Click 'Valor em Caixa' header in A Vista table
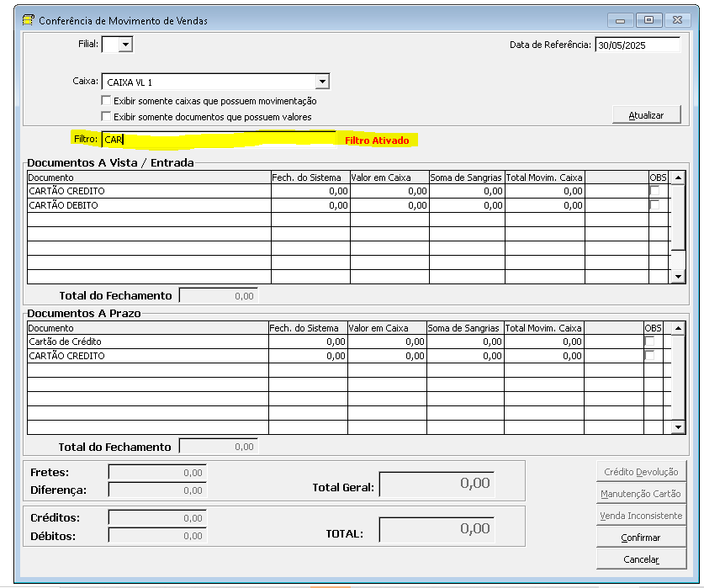 (x=389, y=177)
